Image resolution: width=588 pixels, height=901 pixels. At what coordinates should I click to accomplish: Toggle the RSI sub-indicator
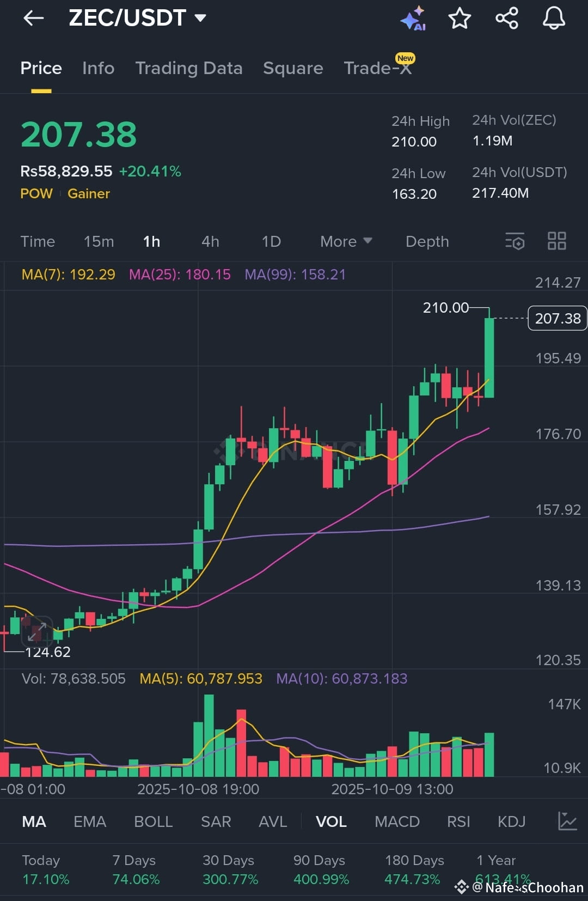pos(458,821)
